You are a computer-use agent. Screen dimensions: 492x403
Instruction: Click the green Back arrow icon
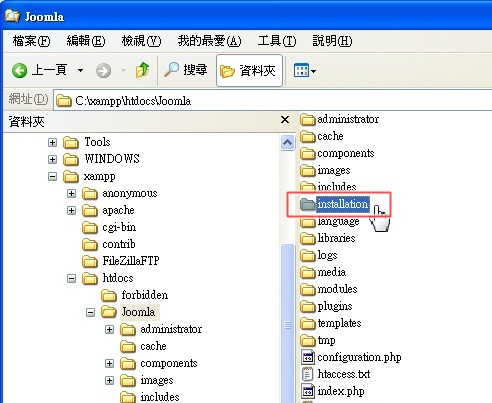(19, 70)
